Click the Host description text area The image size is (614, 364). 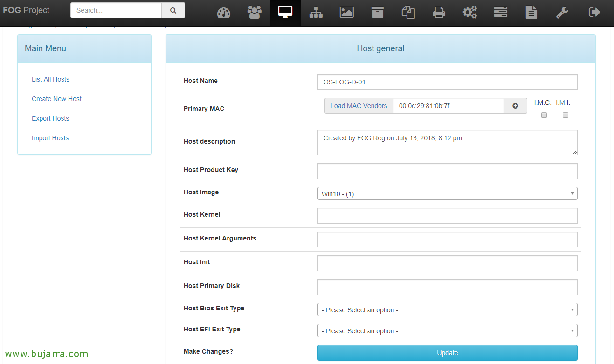448,143
